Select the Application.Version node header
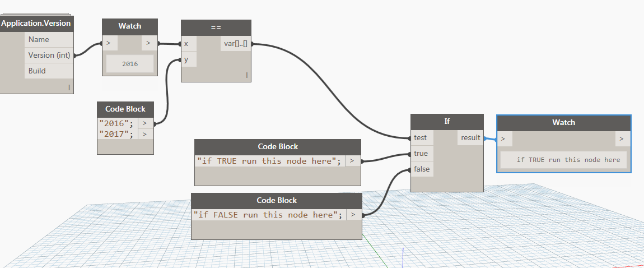The image size is (644, 268). 36,24
